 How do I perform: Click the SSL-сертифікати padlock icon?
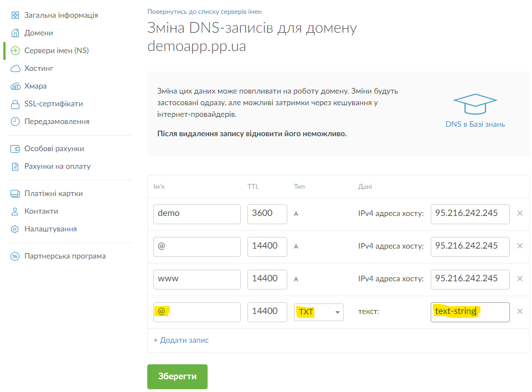point(15,104)
